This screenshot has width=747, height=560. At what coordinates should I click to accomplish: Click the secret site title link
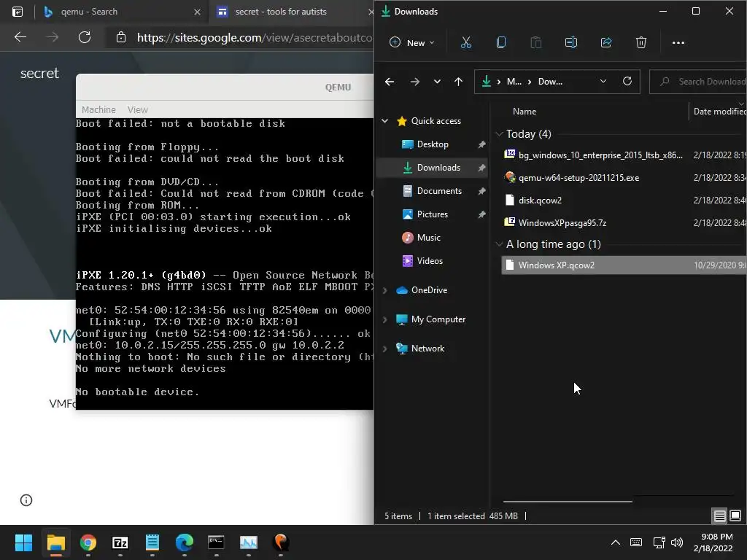pyautogui.click(x=39, y=74)
